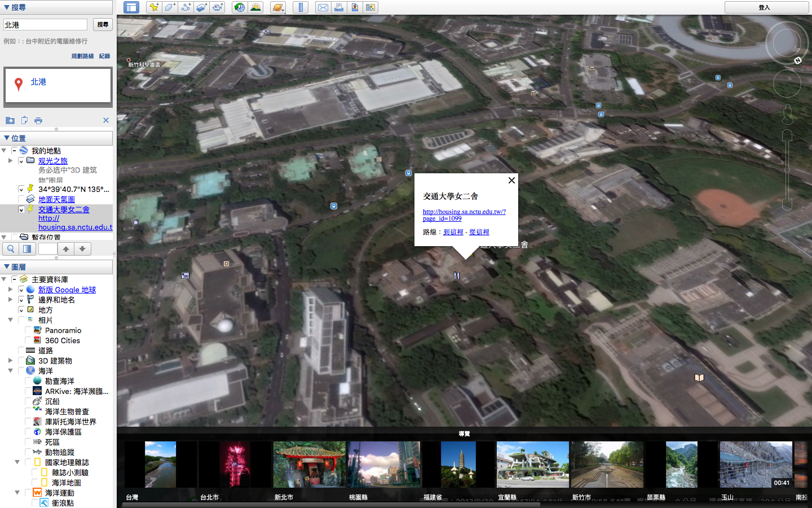Add an image overlay from toolbar

[x=202, y=7]
